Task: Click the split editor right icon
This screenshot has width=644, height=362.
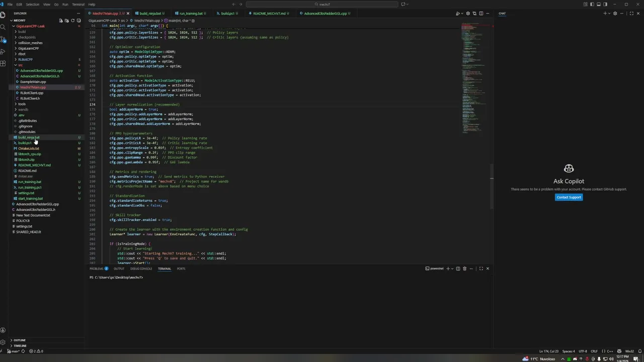Action: 481,14
